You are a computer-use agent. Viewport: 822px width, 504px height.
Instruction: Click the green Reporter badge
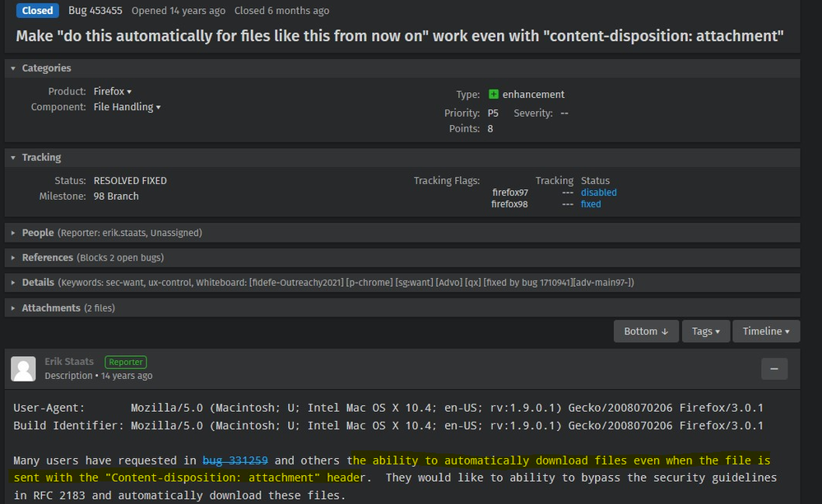coord(125,362)
